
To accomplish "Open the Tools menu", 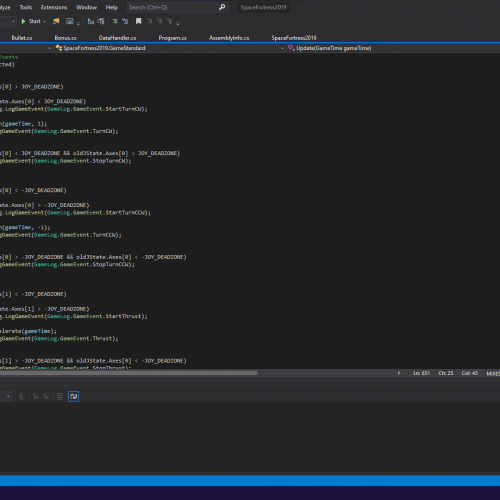I will coord(26,7).
